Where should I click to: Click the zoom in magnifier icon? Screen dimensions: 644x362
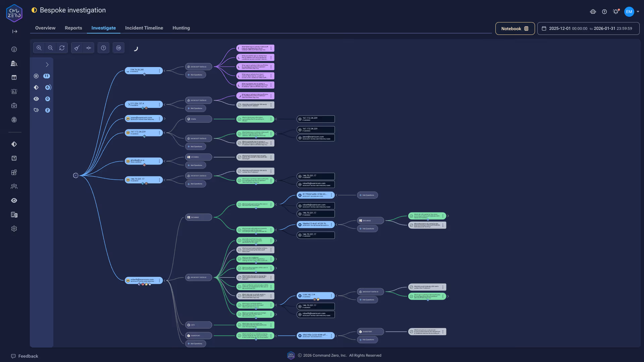coord(39,48)
